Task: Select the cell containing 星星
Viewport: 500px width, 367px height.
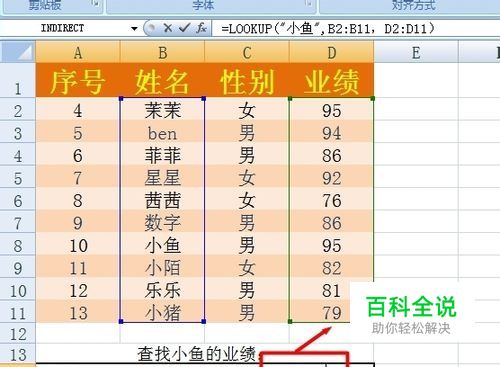Action: [162, 176]
